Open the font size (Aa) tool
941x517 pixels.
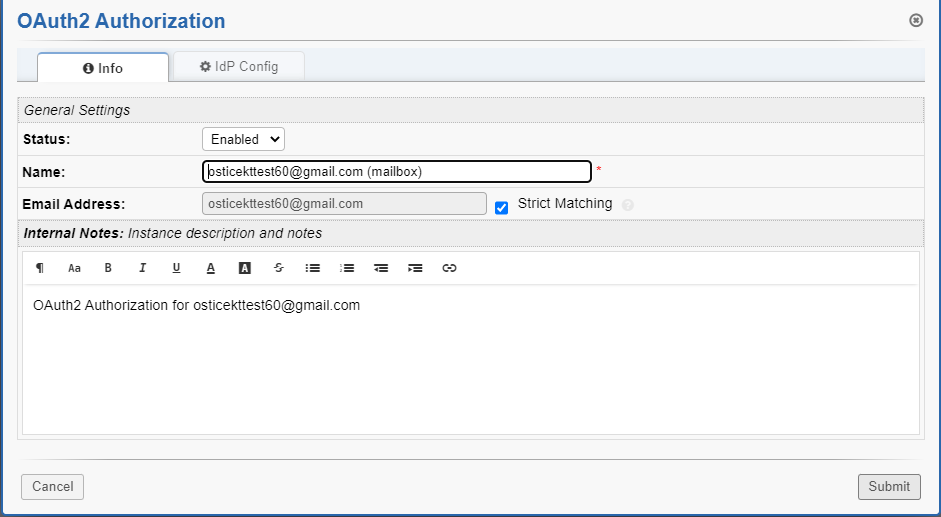74,268
